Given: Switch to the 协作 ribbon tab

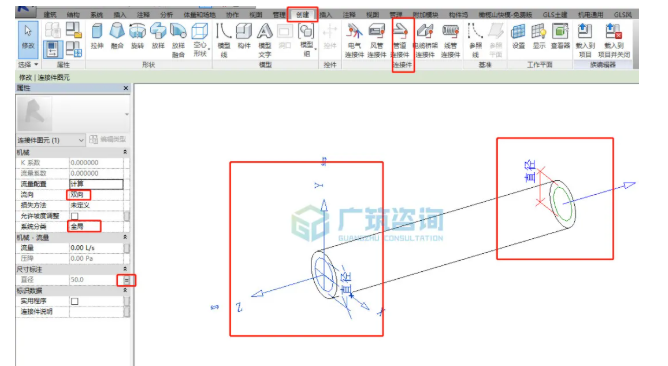Looking at the screenshot, I should pyautogui.click(x=232, y=14).
